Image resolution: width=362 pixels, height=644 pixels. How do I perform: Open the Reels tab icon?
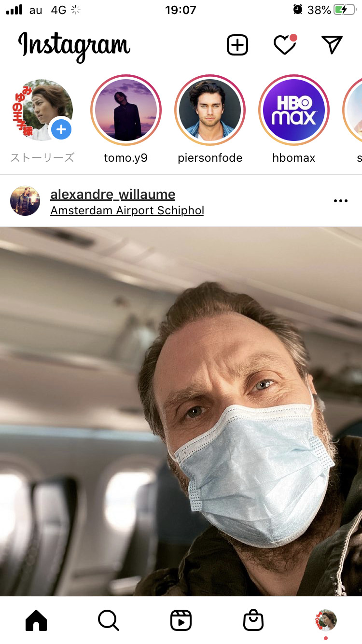[181, 620]
